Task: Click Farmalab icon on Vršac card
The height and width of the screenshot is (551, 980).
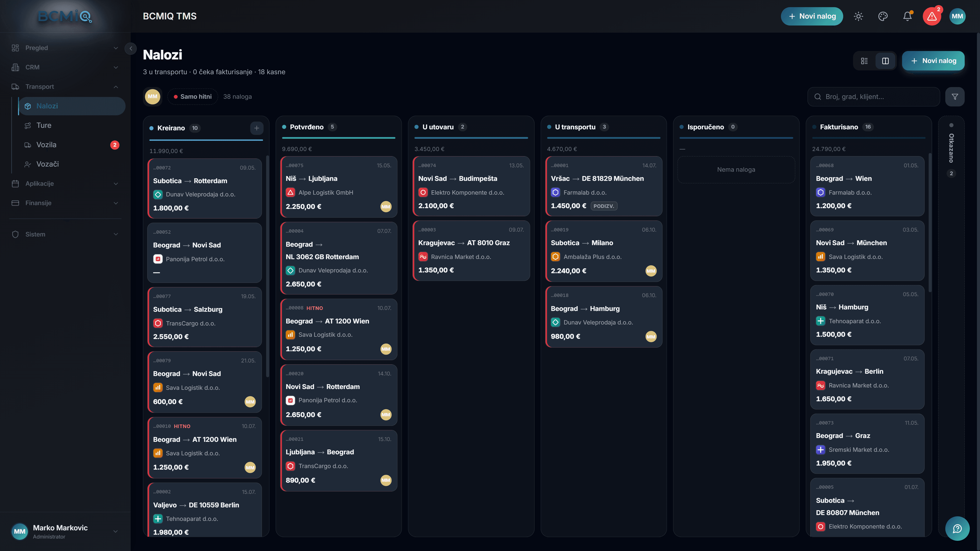Action: 555,192
